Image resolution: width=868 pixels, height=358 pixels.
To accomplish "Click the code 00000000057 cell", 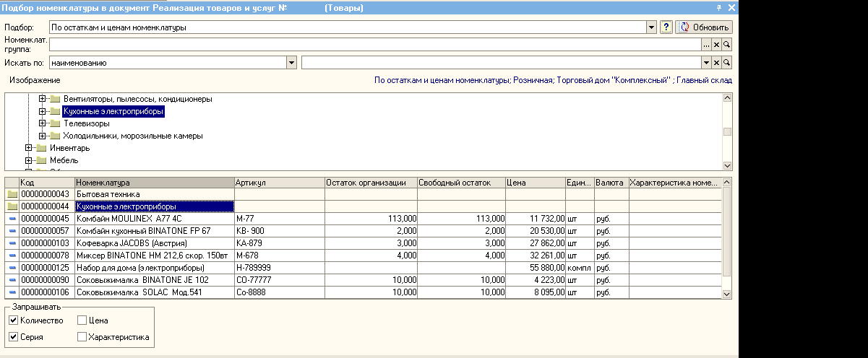I will [x=47, y=231].
